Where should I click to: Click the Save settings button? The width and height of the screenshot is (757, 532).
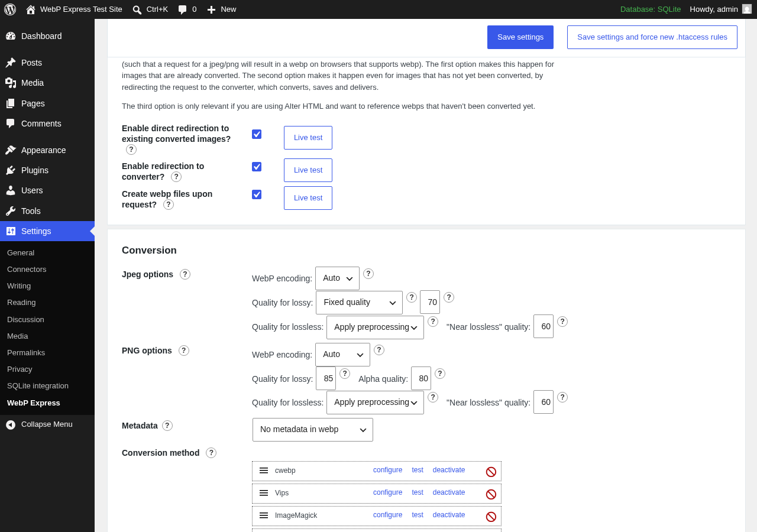point(520,37)
